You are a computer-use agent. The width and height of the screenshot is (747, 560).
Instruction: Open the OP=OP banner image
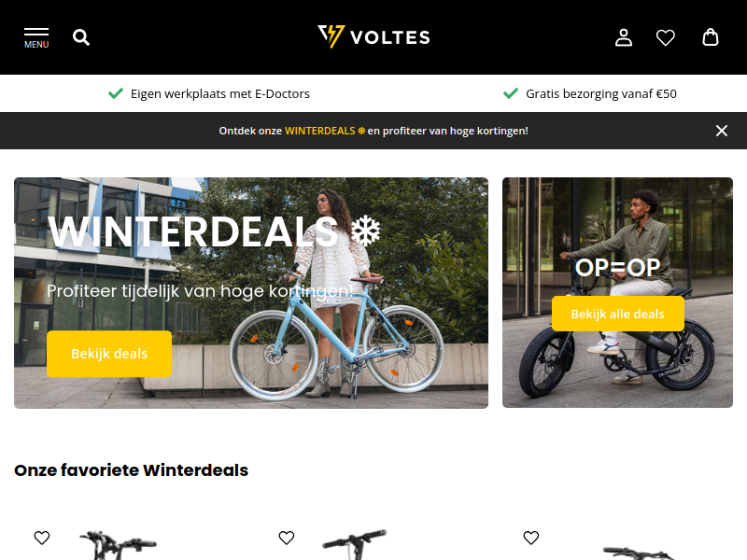(617, 292)
